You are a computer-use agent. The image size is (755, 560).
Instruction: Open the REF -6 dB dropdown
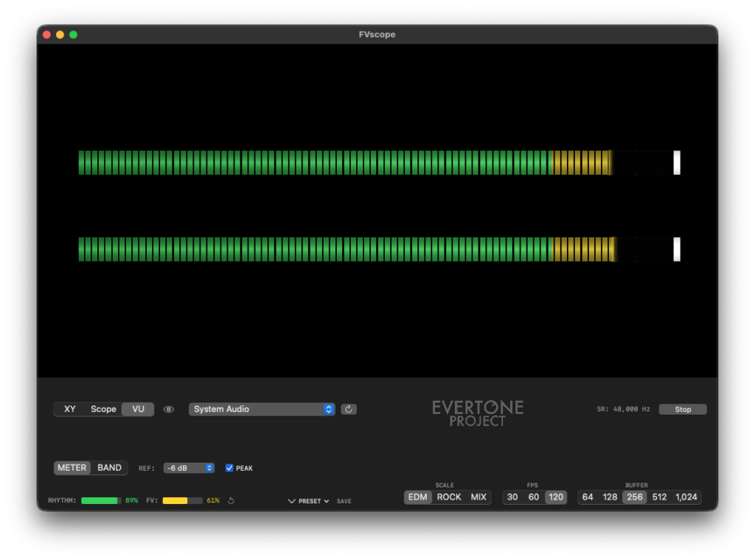tap(189, 468)
